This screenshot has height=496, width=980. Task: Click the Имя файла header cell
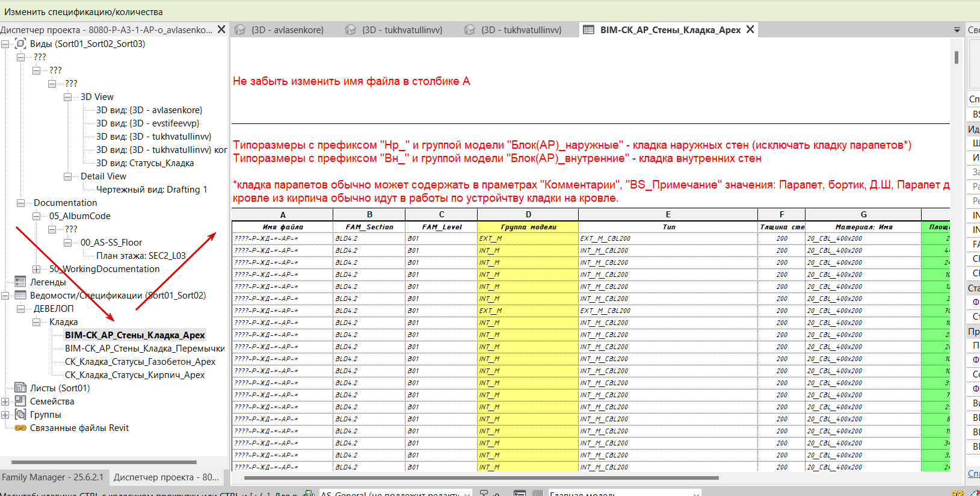click(x=283, y=227)
